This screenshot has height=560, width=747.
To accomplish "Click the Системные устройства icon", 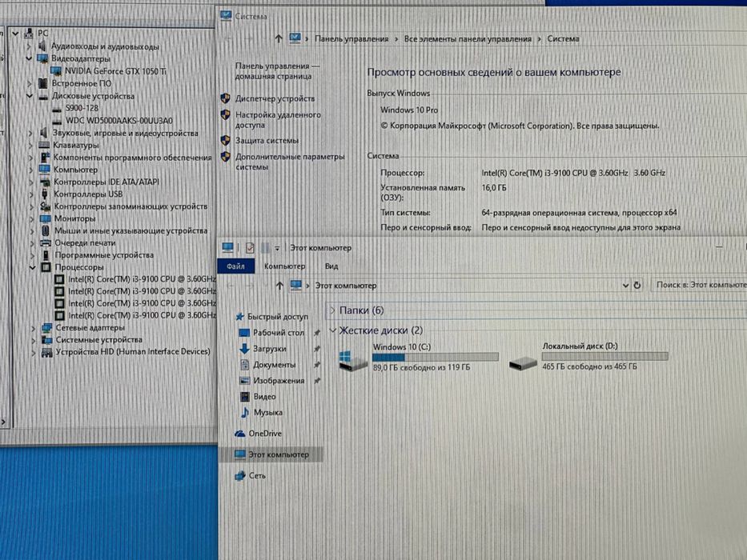I will (46, 339).
